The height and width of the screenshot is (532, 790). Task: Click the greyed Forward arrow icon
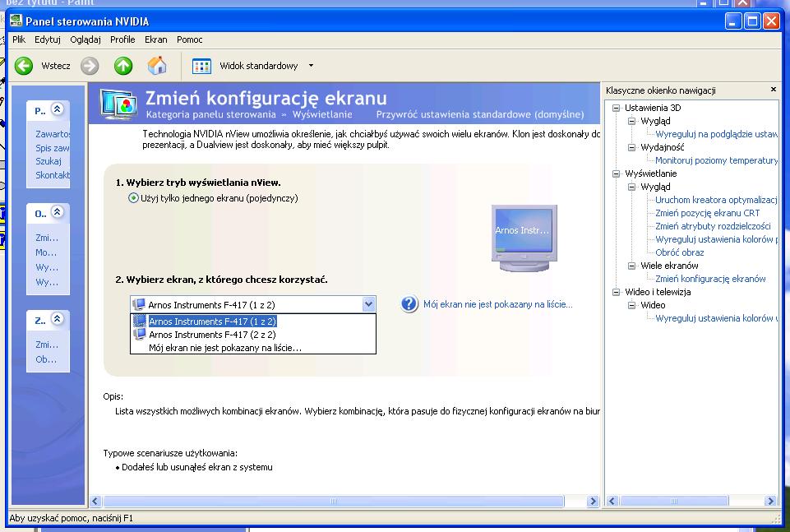coord(90,66)
